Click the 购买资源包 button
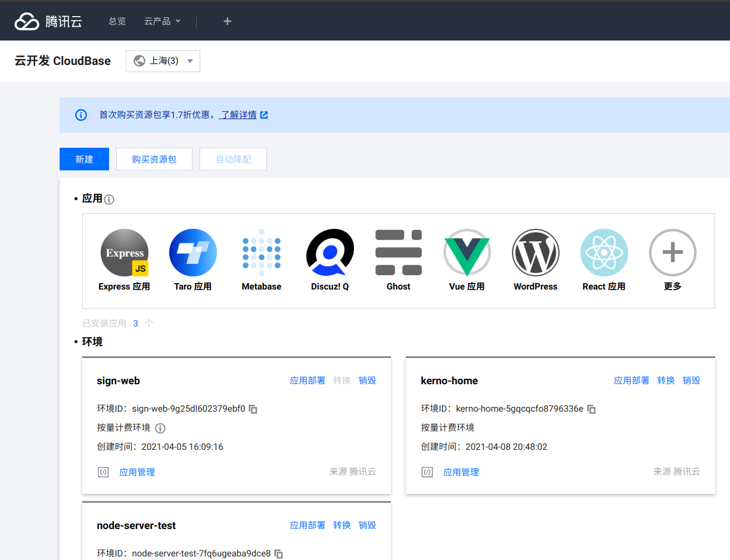The height and width of the screenshot is (560, 730). click(x=154, y=159)
